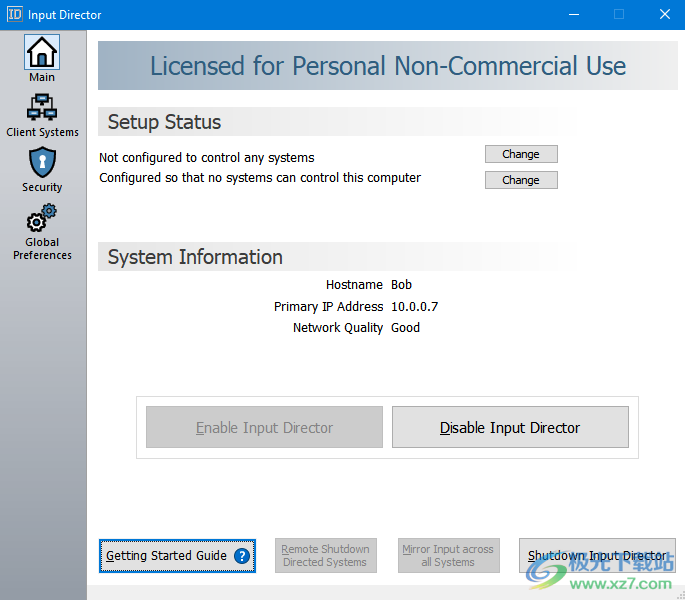685x600 pixels.
Task: Click the Network Quality label
Action: point(338,328)
